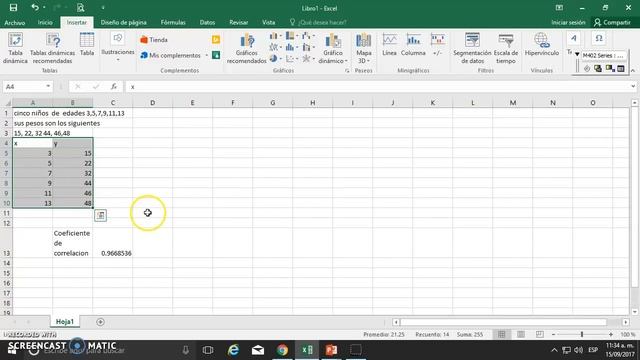This screenshot has height=360, width=640.
Task: Open the Quick Analysis button below the selection
Action: pyautogui.click(x=100, y=216)
